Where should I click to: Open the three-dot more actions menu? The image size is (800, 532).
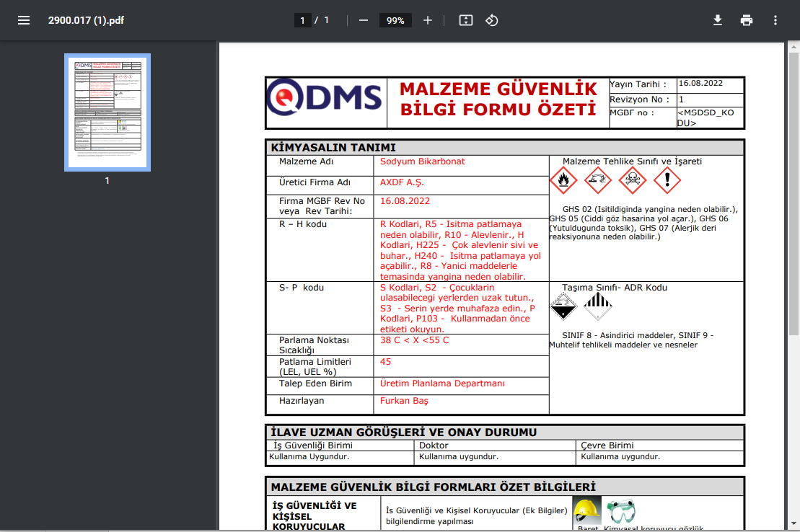click(x=775, y=20)
